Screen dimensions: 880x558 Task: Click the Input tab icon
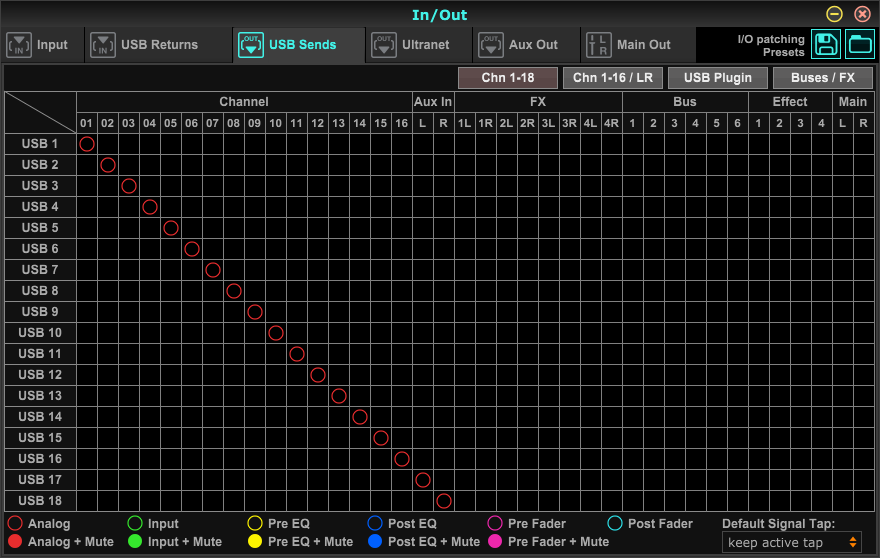pos(19,45)
